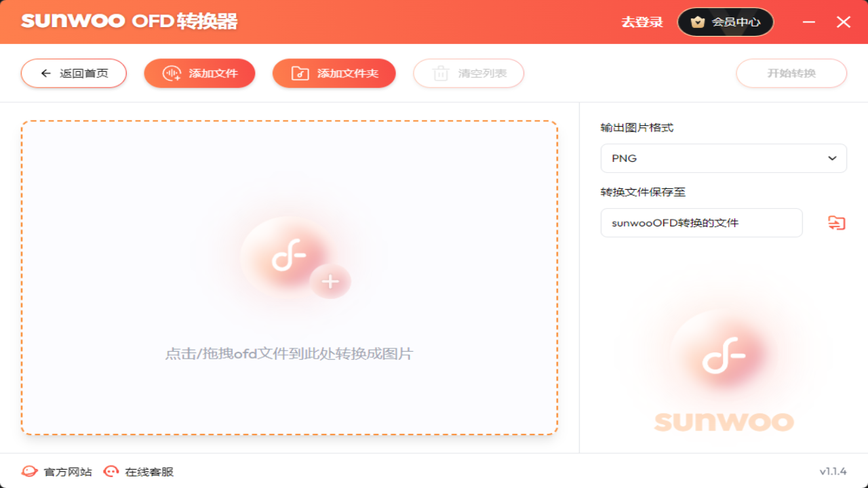Click the add-file icon on 添加文件 button
Image resolution: width=868 pixels, height=488 pixels.
click(171, 73)
